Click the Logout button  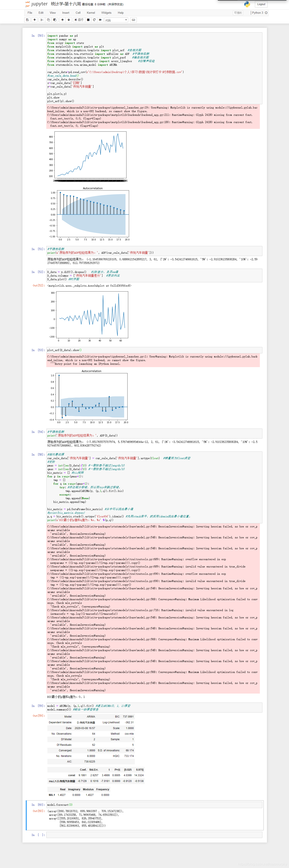[x=261, y=4]
